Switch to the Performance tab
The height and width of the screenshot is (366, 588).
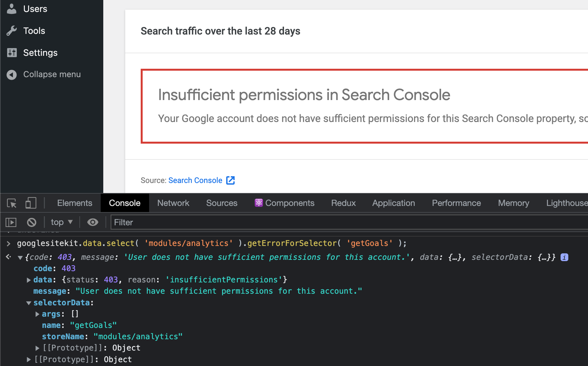[x=456, y=203]
